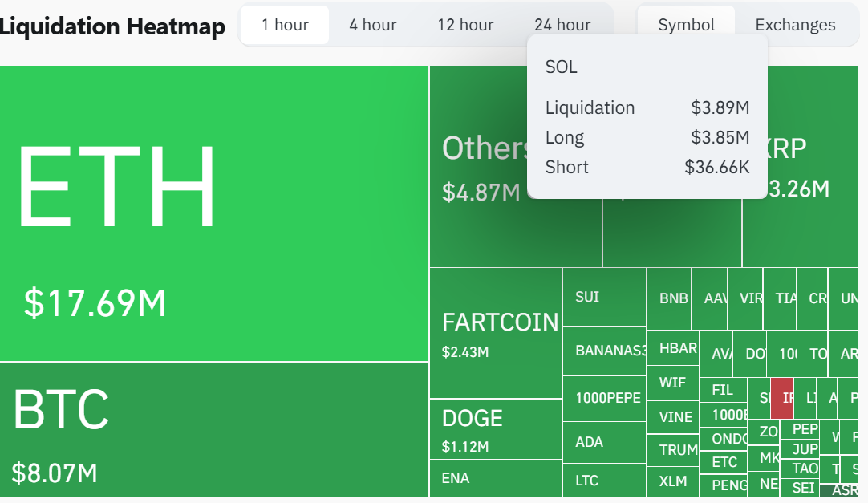Screen dimensions: 868x503
Task: Click the ETH $17.69M heatmap block
Action: tap(213, 213)
